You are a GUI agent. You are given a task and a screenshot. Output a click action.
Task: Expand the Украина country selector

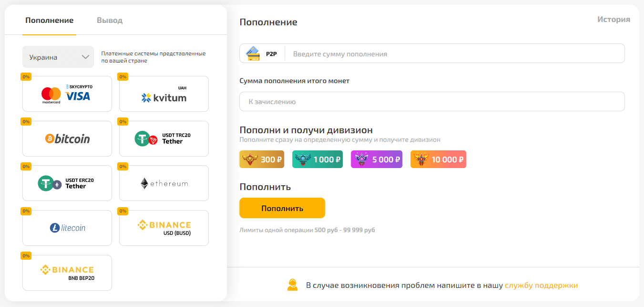pos(58,56)
